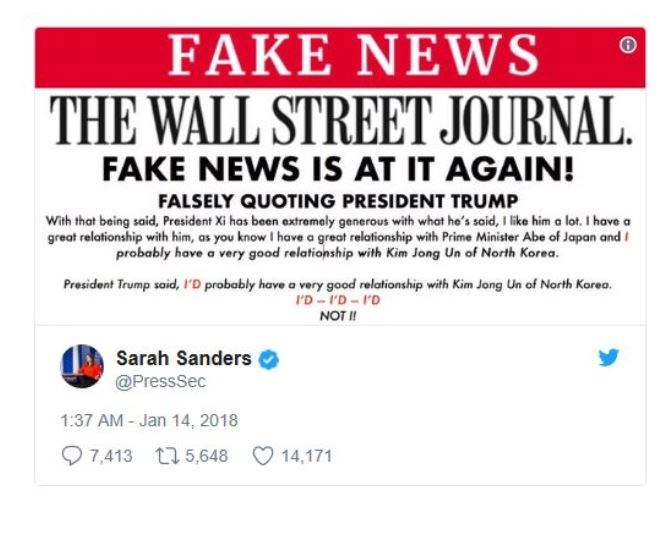Screen dimensions: 671x550
Task: Click the 7,413 replies count
Action: click(110, 456)
